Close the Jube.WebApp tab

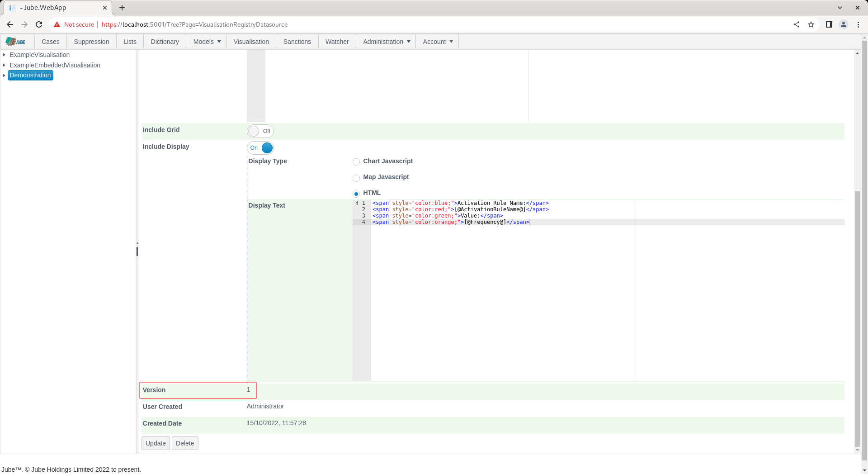[x=105, y=8]
